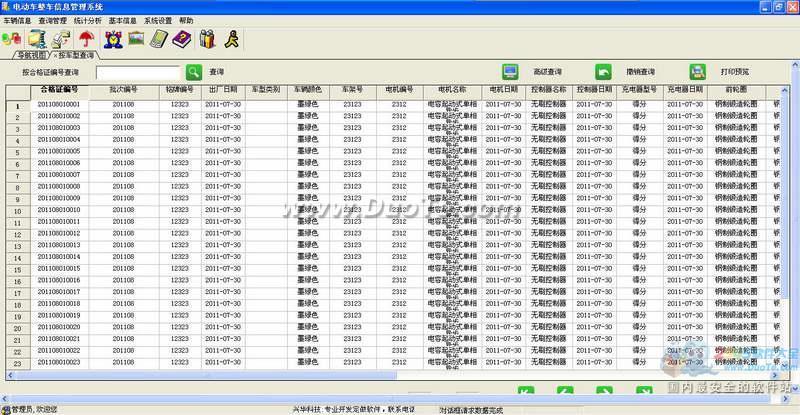Open the 查询管理 menu
800x415 pixels.
pyautogui.click(x=53, y=21)
